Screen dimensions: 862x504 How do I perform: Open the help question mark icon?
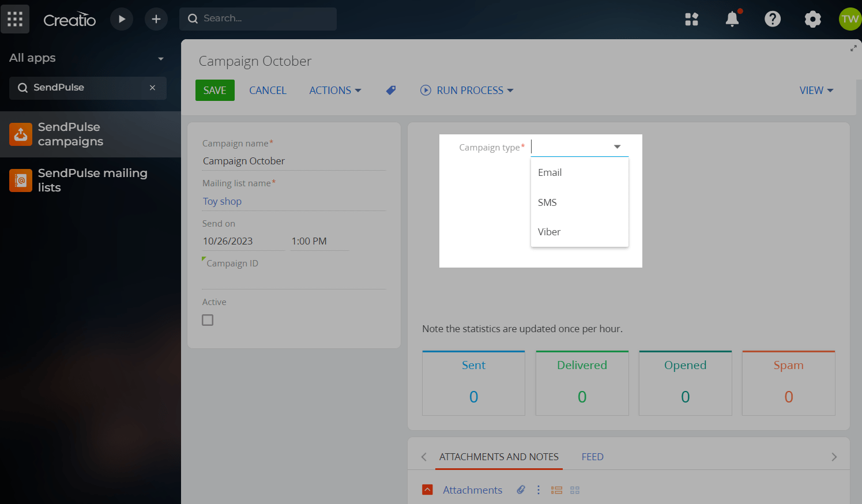tap(773, 19)
